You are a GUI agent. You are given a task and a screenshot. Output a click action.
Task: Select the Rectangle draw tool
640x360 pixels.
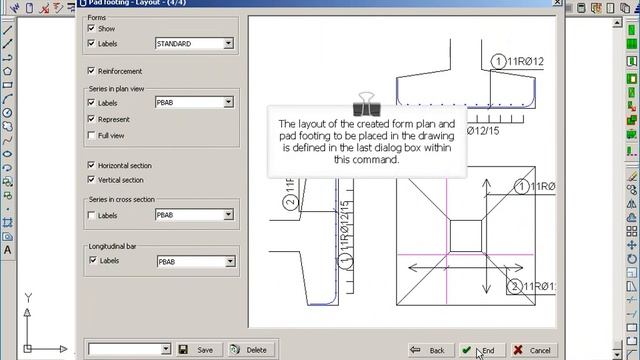pyautogui.click(x=7, y=85)
